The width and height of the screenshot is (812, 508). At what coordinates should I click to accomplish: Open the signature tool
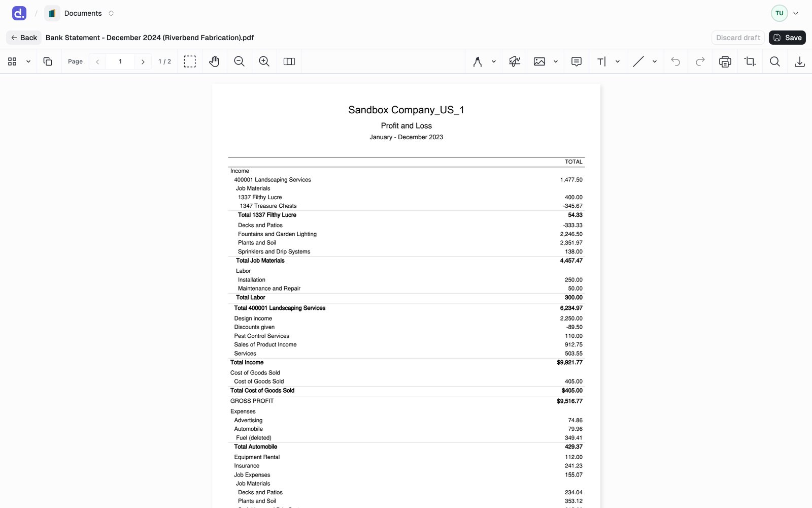pyautogui.click(x=515, y=61)
